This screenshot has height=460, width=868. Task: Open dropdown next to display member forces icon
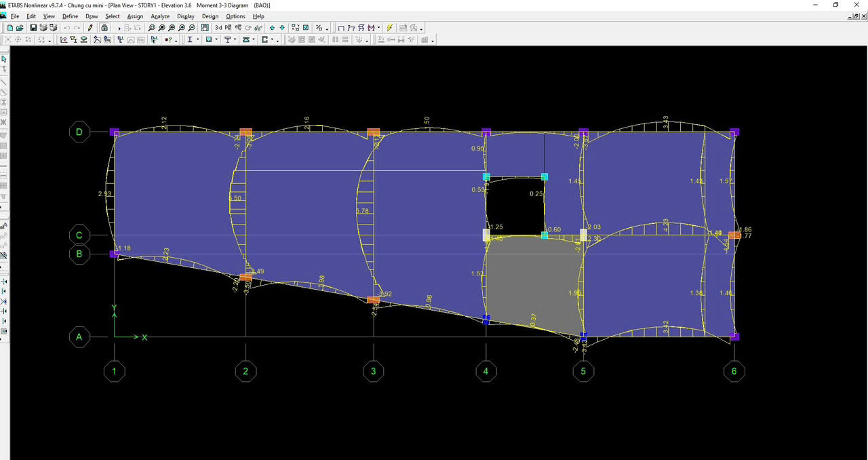click(x=378, y=28)
